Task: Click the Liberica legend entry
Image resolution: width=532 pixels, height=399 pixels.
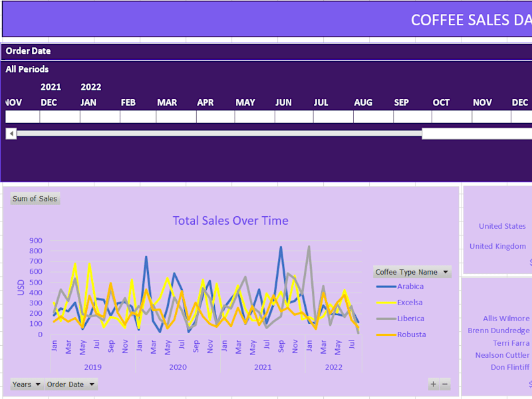Action: [400, 319]
